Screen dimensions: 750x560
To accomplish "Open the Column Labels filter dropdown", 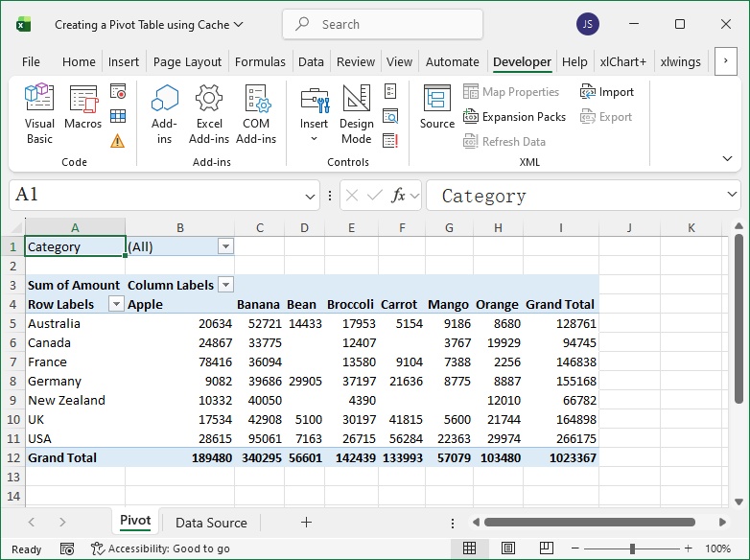I will pos(225,285).
